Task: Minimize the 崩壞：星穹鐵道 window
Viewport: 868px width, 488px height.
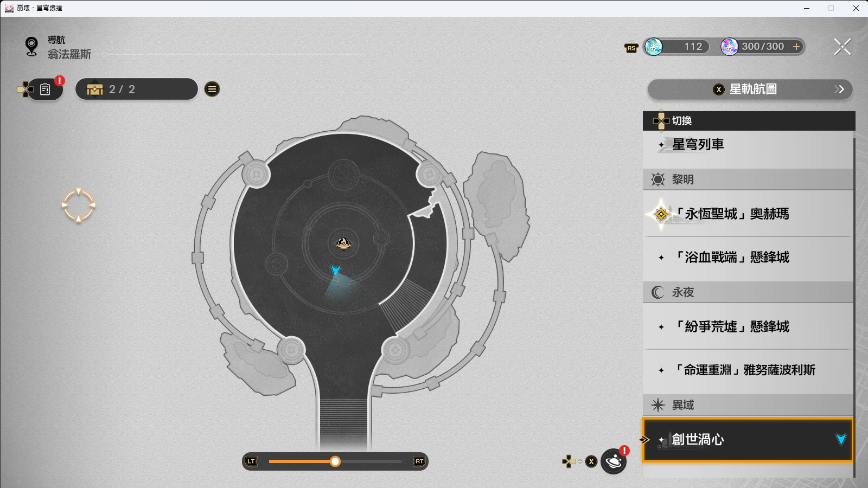Action: (807, 8)
